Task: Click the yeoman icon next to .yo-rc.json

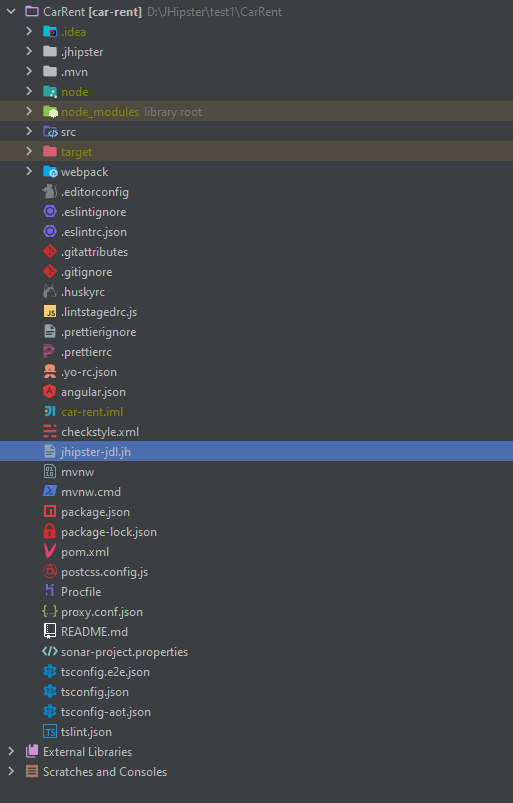Action: click(50, 372)
